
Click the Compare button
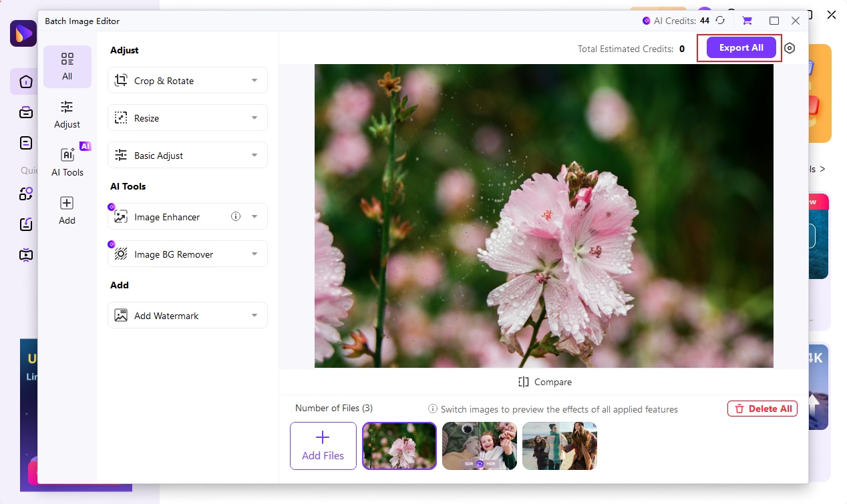(x=544, y=382)
